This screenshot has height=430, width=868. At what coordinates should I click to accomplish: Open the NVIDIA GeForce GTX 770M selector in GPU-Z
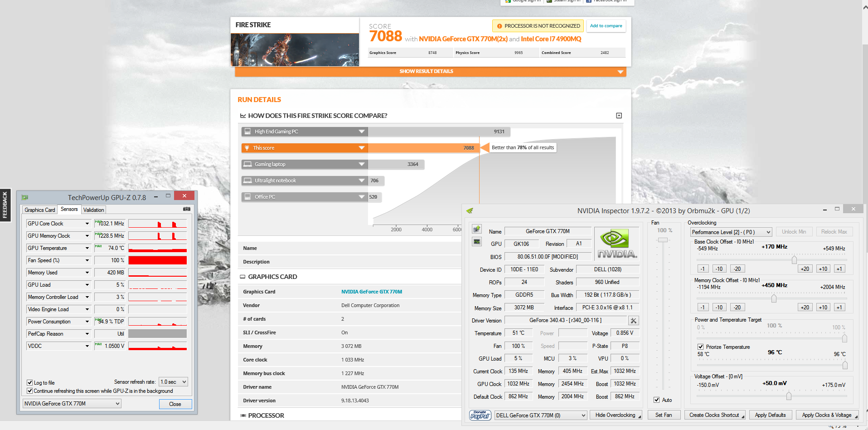tap(72, 404)
